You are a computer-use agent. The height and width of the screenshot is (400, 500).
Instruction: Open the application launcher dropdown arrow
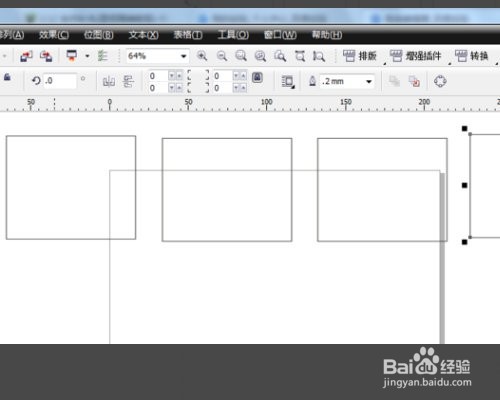(x=87, y=56)
